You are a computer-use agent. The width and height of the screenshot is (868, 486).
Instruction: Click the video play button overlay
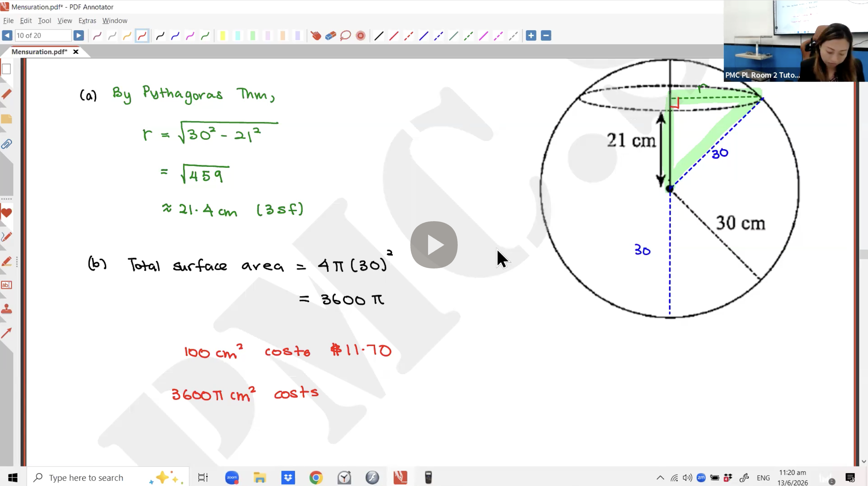click(x=434, y=245)
